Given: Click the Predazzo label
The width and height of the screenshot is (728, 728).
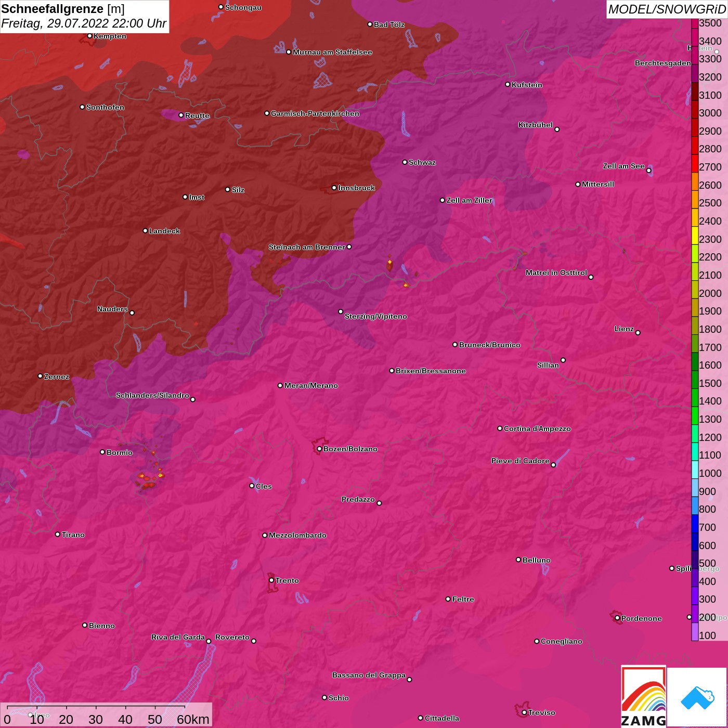Looking at the screenshot, I should pos(358,499).
